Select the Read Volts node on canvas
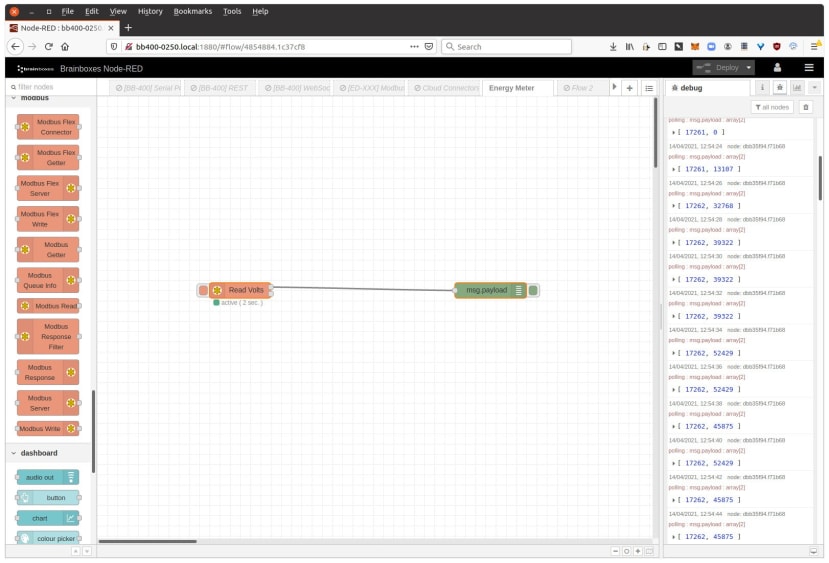 point(241,290)
